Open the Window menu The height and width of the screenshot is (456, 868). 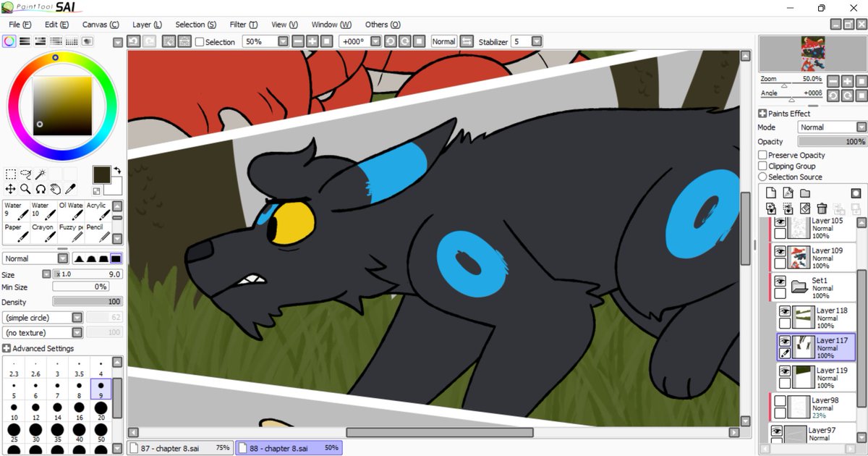[x=331, y=25]
